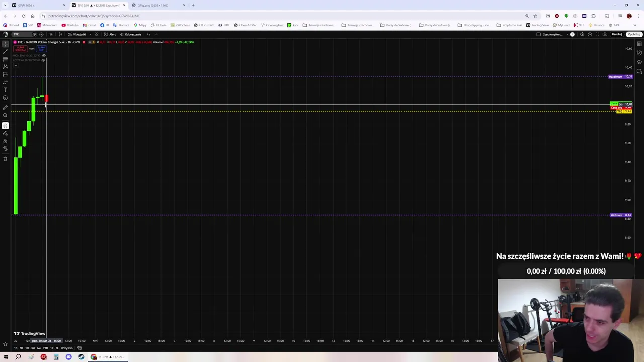Toggle the magnet mode icon
The image size is (644, 362).
coord(5,125)
